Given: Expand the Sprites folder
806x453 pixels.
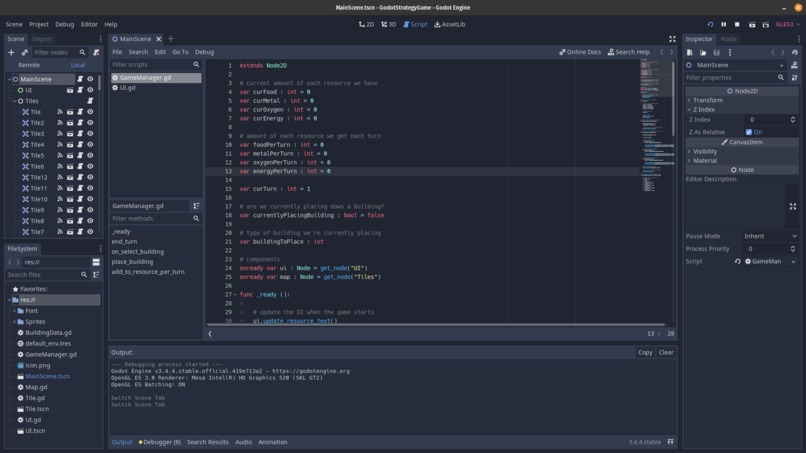Looking at the screenshot, I should 14,322.
